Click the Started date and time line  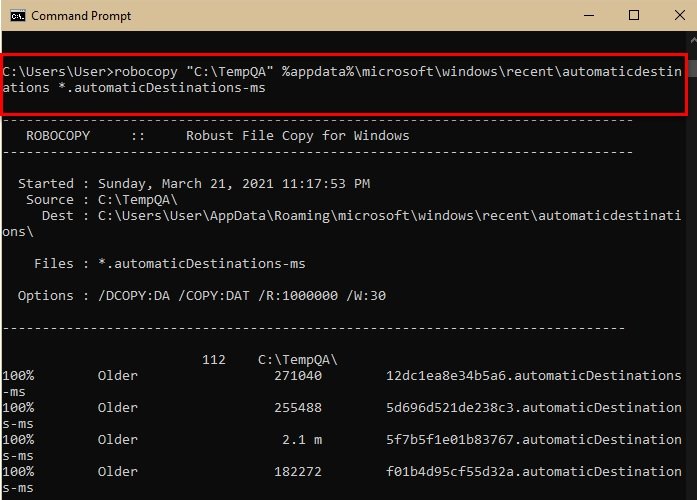click(x=194, y=183)
